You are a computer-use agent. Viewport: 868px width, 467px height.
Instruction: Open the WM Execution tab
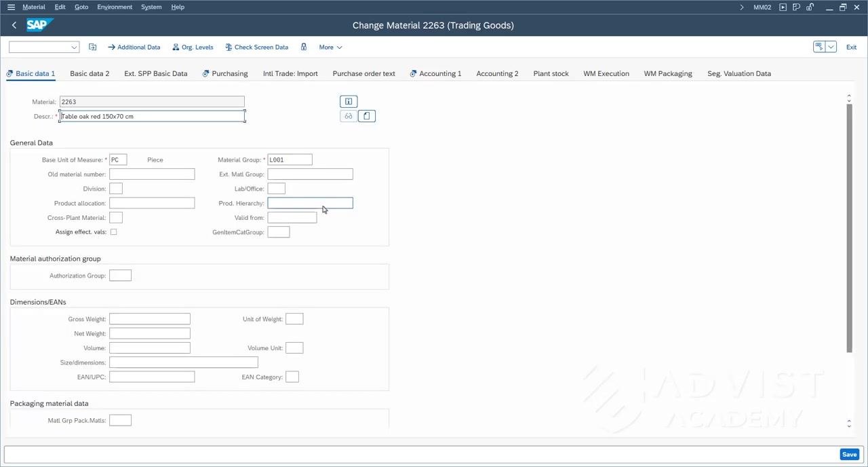pyautogui.click(x=606, y=73)
